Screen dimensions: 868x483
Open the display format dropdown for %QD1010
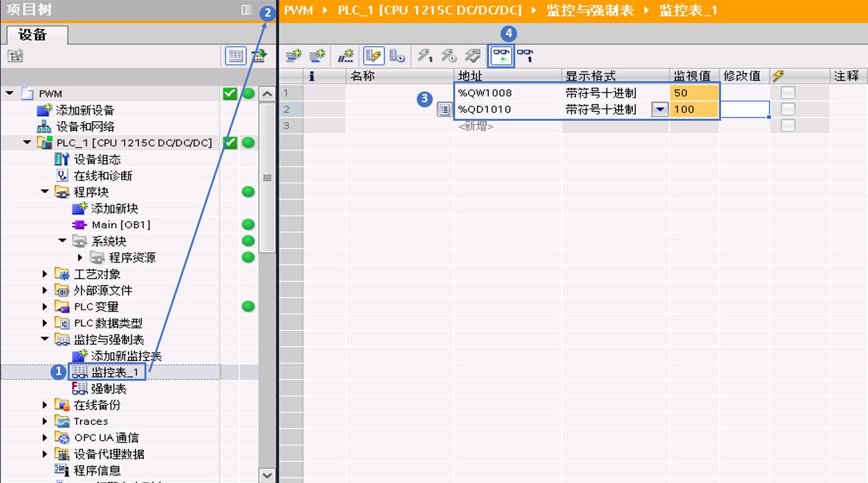pyautogui.click(x=660, y=109)
